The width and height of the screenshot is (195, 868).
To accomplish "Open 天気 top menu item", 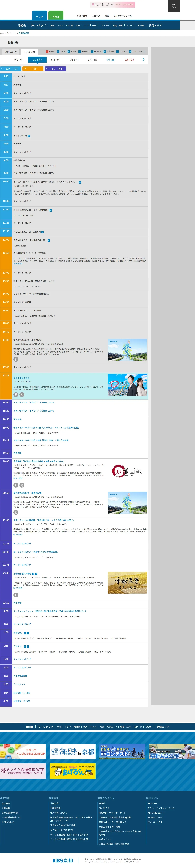I will tap(107, 16).
